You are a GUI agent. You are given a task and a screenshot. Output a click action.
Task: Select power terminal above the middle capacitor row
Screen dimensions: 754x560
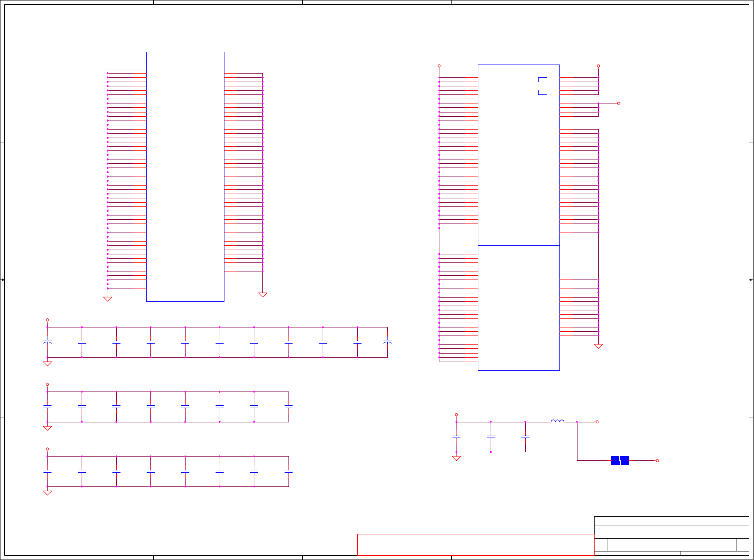point(47,384)
